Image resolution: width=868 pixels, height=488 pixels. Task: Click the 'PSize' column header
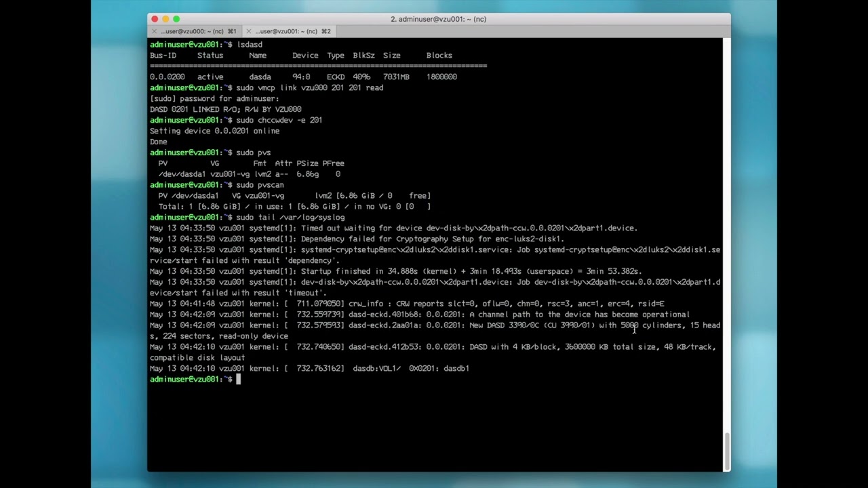tap(307, 163)
